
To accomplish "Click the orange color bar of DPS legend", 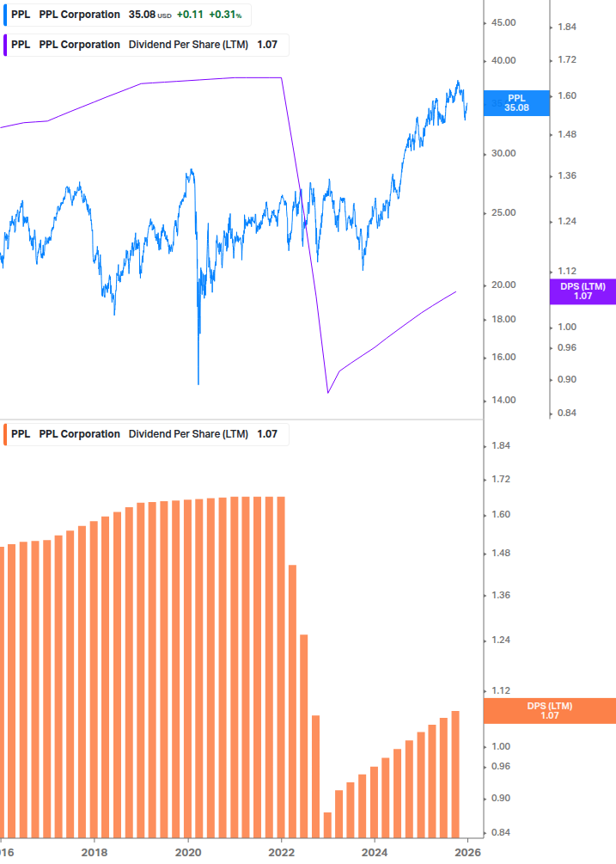I will pos(5,434).
